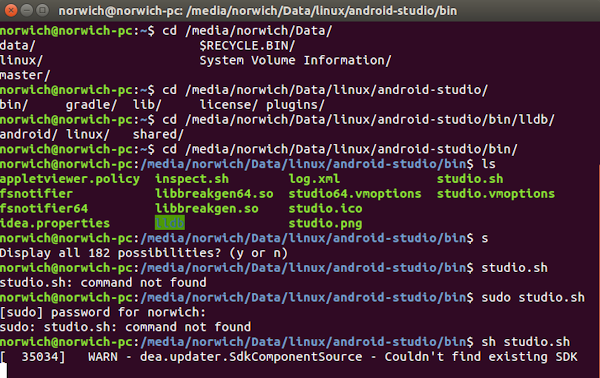Select the fsnotifier file name

pos(36,194)
